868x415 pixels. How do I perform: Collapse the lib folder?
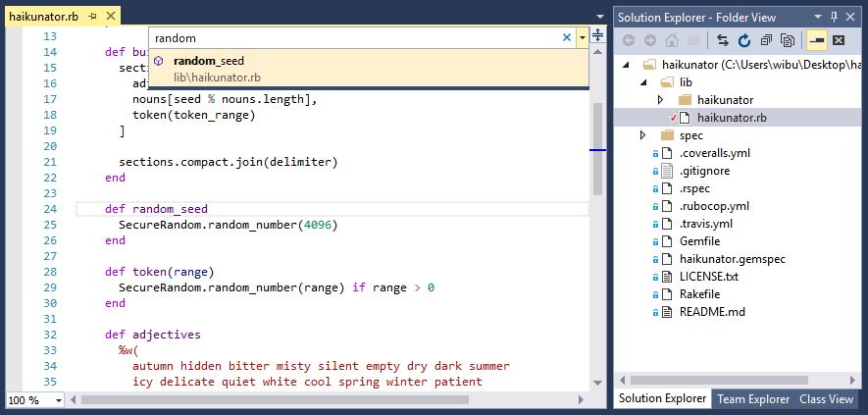[x=644, y=82]
